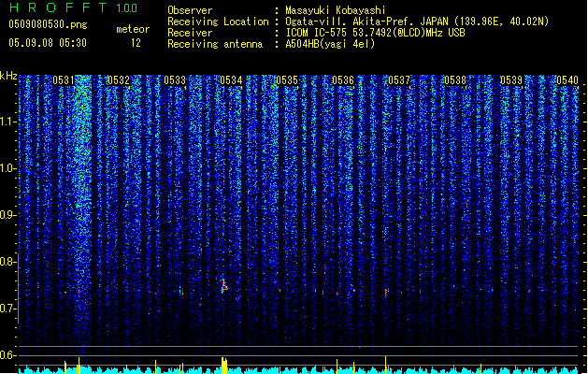Click the HROFFT program title
Screen dimensions: 588x374
(x=58, y=7)
